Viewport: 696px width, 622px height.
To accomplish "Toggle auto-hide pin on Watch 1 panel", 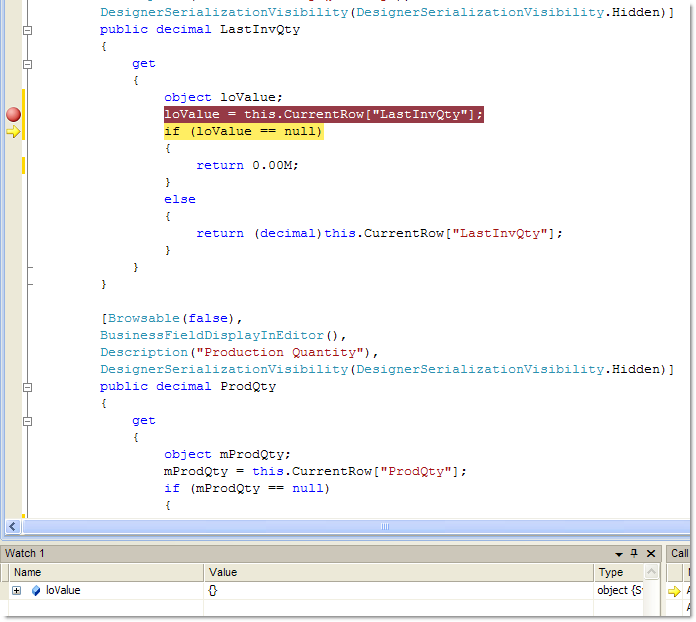I will [x=633, y=553].
